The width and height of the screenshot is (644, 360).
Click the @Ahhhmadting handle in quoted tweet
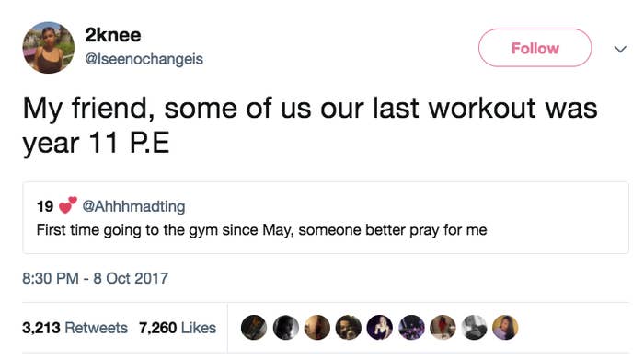pyautogui.click(x=134, y=206)
